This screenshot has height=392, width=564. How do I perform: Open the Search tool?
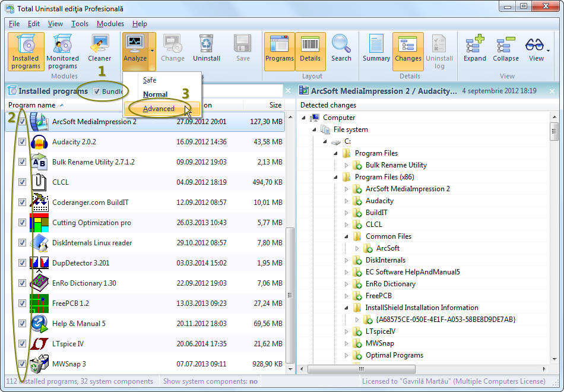pos(341,49)
